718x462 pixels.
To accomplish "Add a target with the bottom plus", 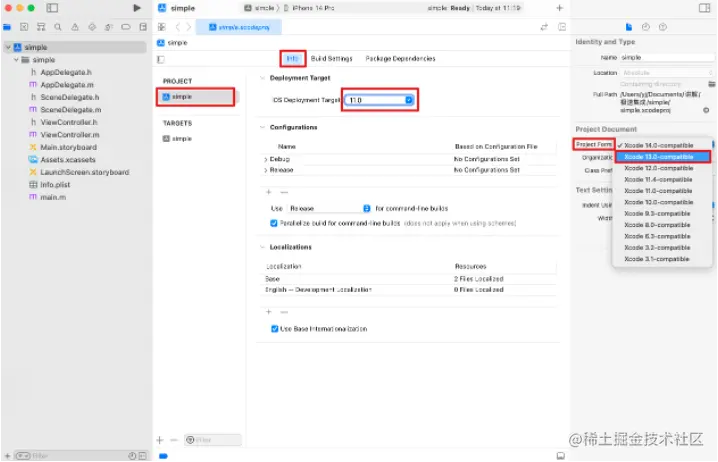I will pyautogui.click(x=160, y=440).
